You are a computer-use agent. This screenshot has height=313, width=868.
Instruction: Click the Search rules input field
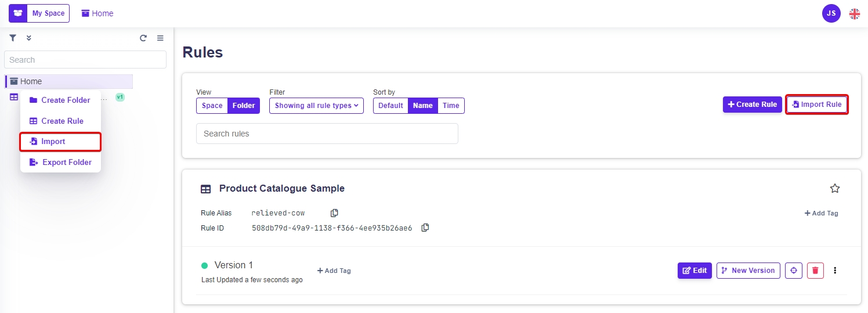point(327,134)
